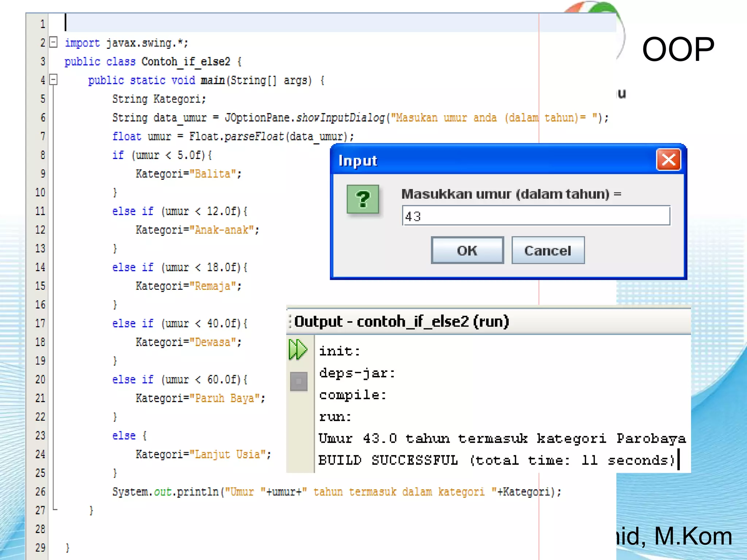Click the question mark icon in dialog
This screenshot has height=560, width=747.
[x=363, y=199]
